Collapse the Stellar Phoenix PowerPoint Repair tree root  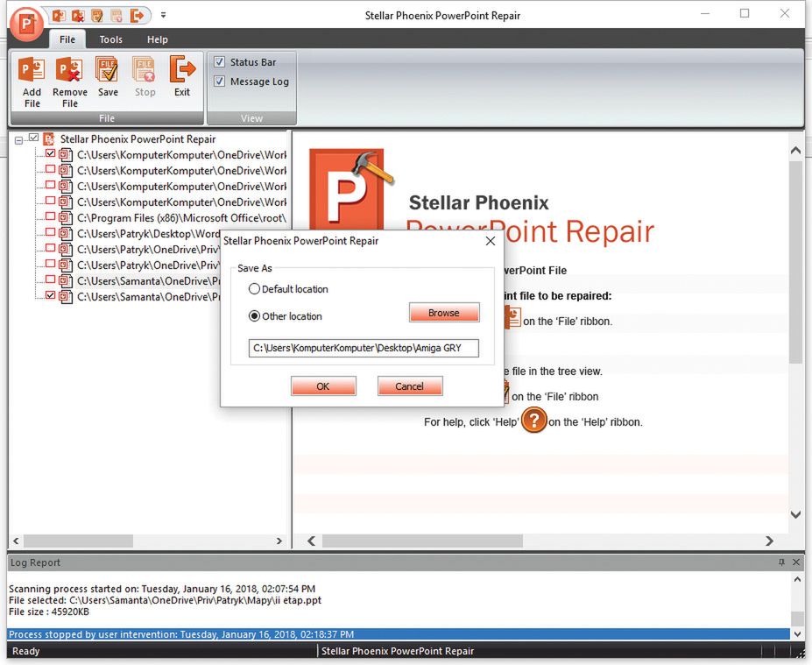point(18,140)
